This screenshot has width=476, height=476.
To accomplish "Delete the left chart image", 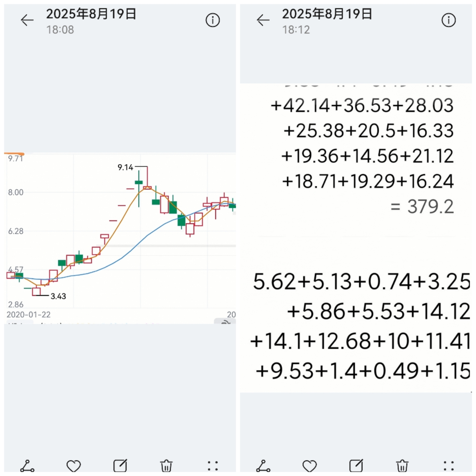I will pyautogui.click(x=166, y=466).
